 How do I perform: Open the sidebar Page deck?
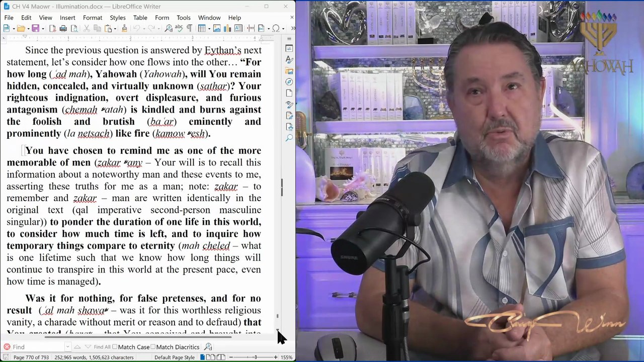tap(289, 93)
